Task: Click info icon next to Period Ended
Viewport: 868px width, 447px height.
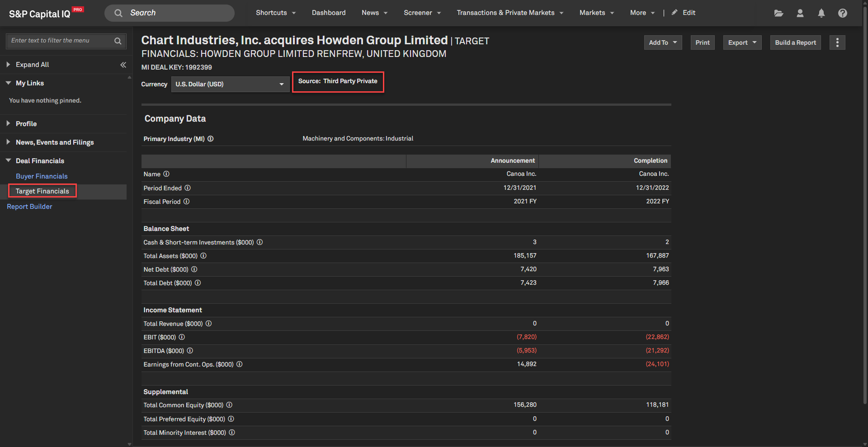Action: (x=188, y=188)
